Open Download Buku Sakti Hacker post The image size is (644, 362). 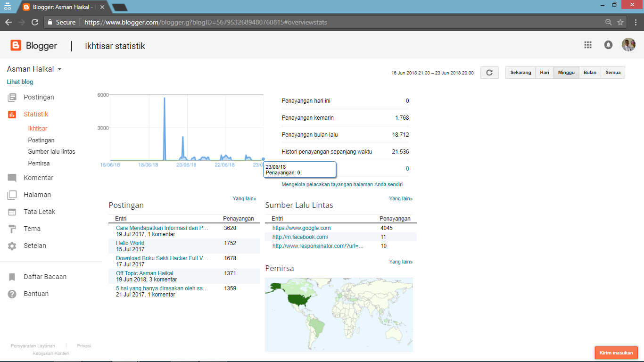tap(162, 258)
